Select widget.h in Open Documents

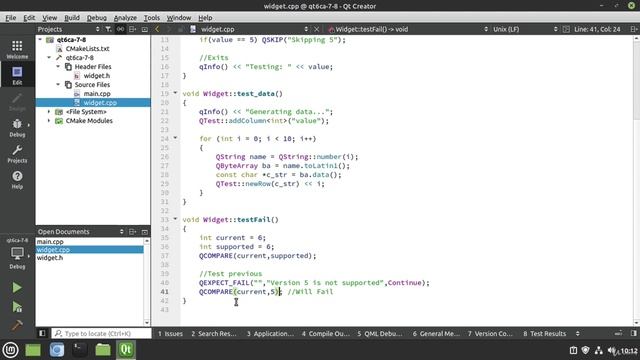(50, 258)
